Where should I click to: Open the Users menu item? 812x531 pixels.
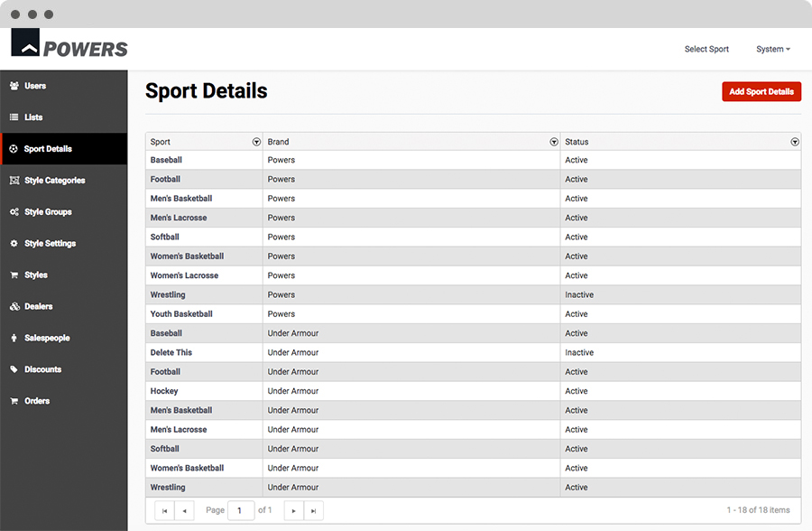pyautogui.click(x=64, y=86)
